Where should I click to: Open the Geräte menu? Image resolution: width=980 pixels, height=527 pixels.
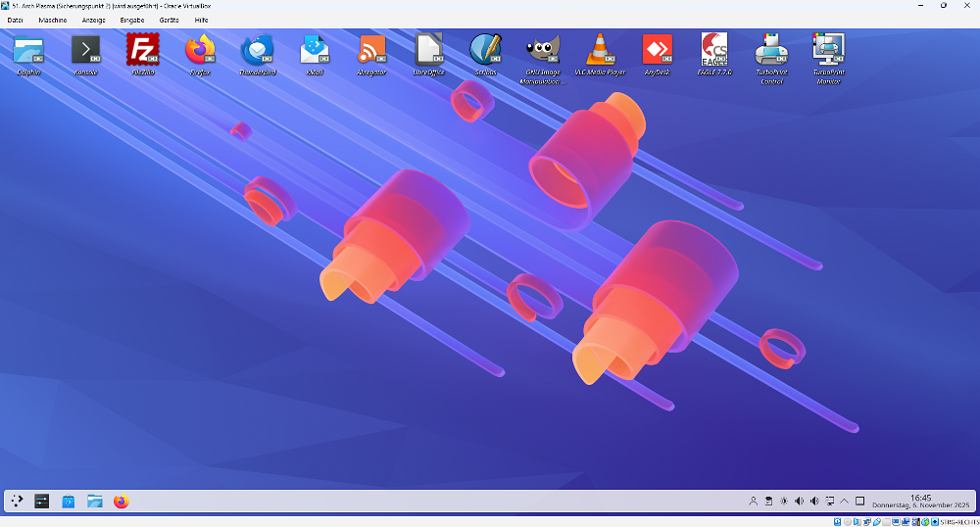tap(169, 20)
